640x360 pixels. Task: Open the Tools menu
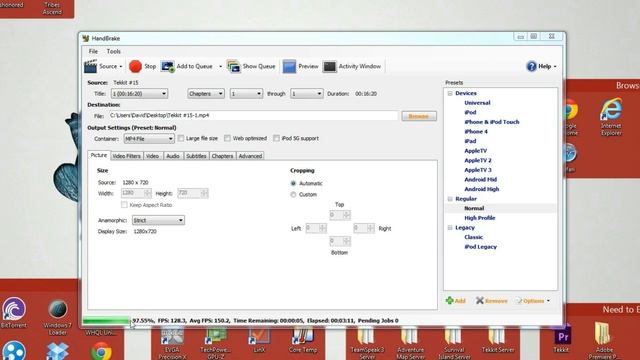click(113, 51)
